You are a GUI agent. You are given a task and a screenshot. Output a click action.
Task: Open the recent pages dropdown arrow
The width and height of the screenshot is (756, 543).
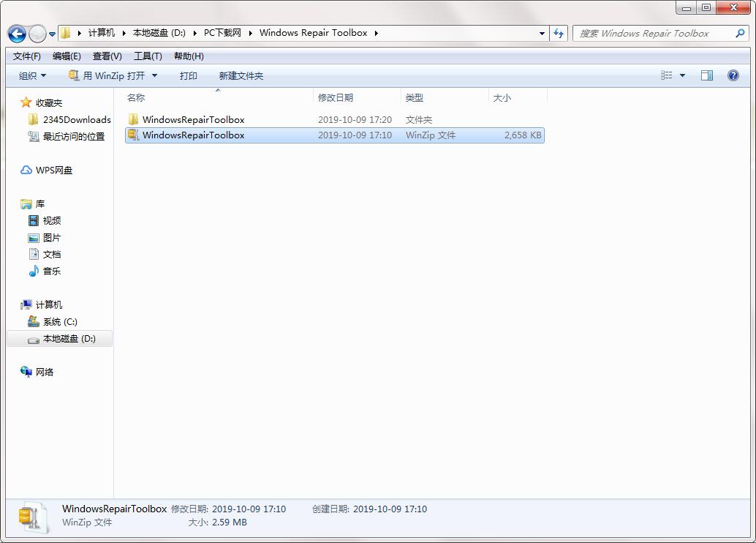click(x=52, y=34)
